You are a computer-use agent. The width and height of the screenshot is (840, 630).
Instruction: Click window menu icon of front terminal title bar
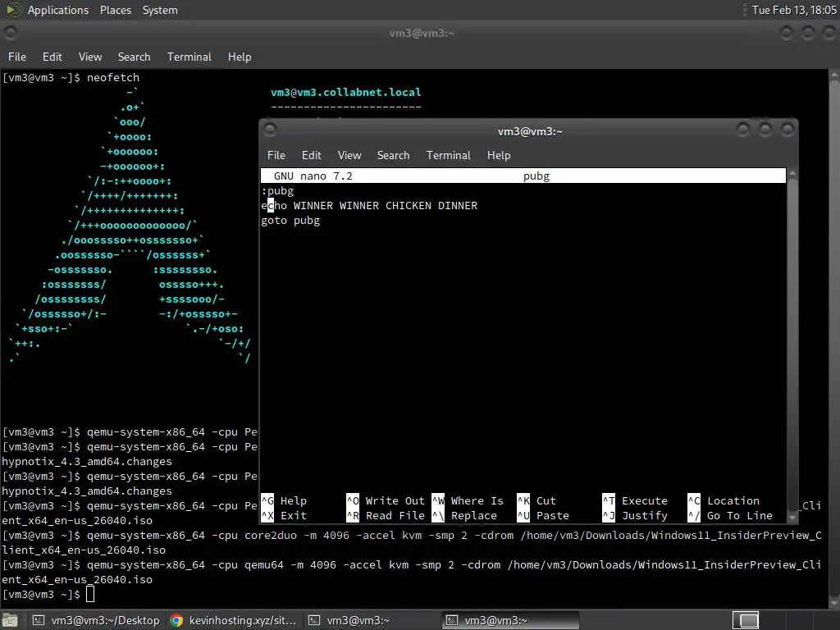tap(269, 130)
